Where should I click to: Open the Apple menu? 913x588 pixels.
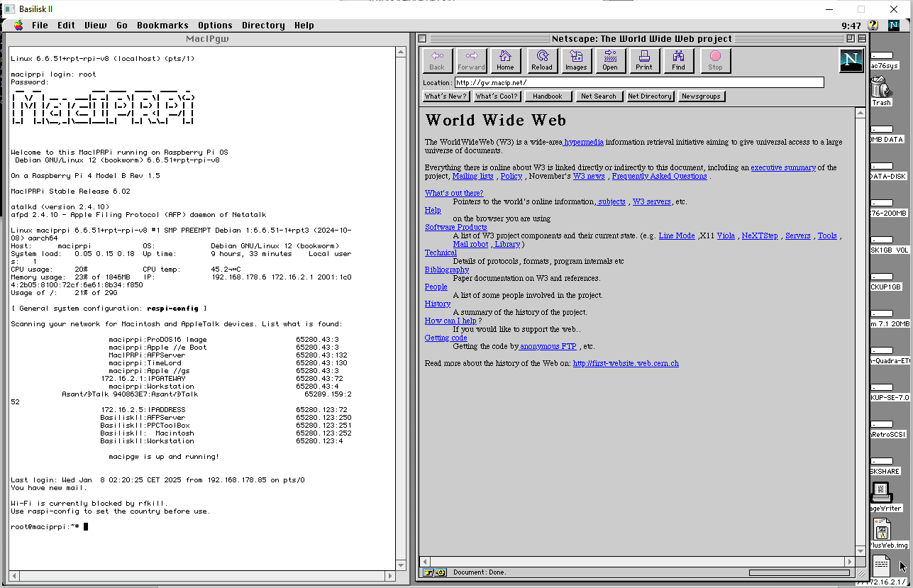18,26
